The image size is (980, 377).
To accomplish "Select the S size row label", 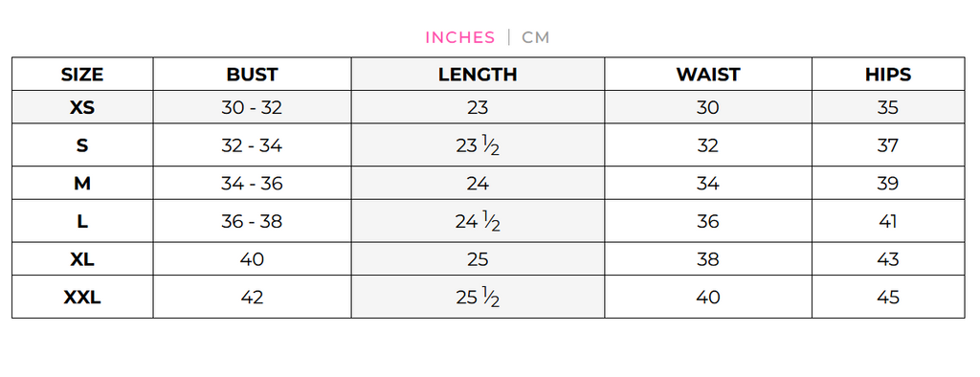I will tap(82, 145).
